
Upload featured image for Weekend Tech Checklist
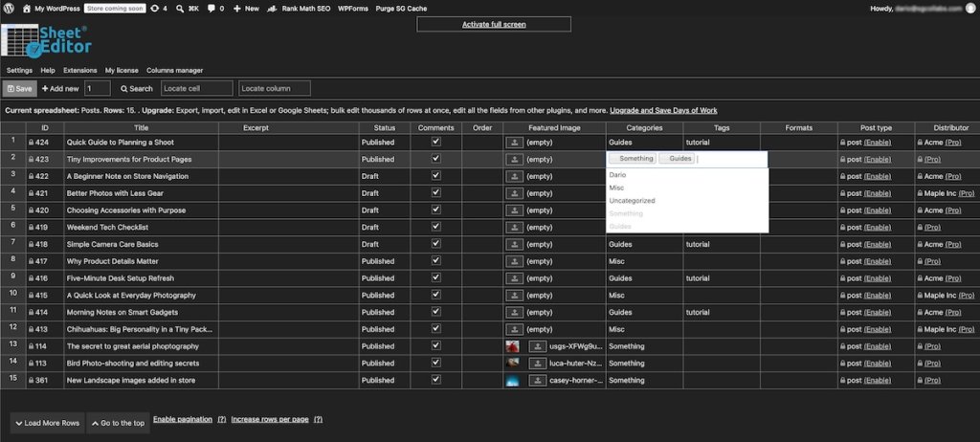pos(514,228)
